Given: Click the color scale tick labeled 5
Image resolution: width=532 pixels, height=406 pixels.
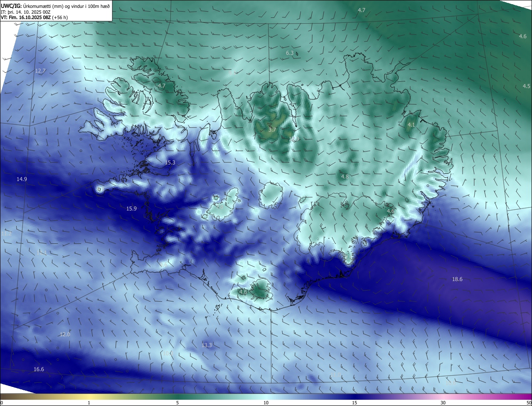Looking at the screenshot, I should [177, 403].
